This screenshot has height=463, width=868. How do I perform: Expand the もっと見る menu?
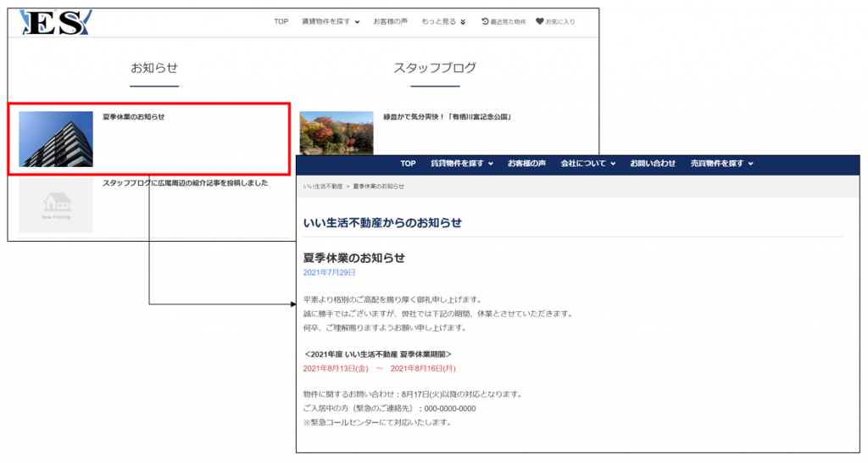(443, 22)
